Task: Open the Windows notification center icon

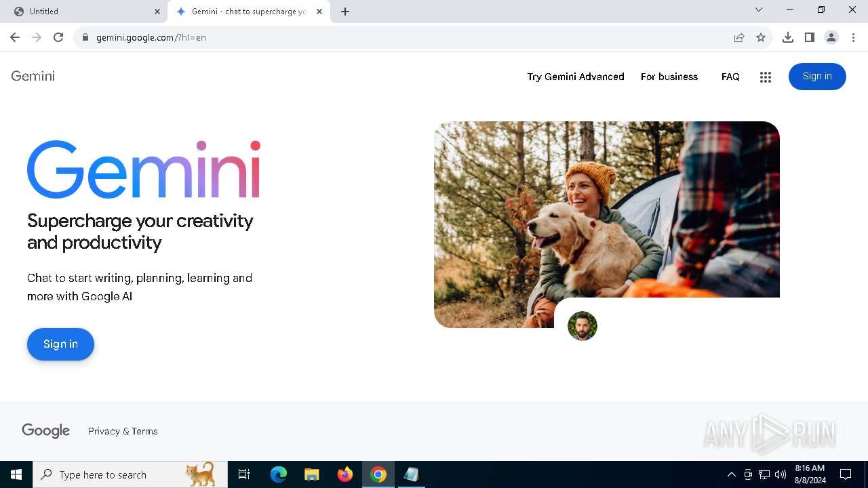Action: 846,474
